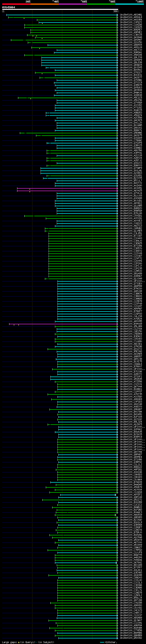Click the red ~20% identity color segment
Screen dimensions: 146x644
tap(16, 4)
